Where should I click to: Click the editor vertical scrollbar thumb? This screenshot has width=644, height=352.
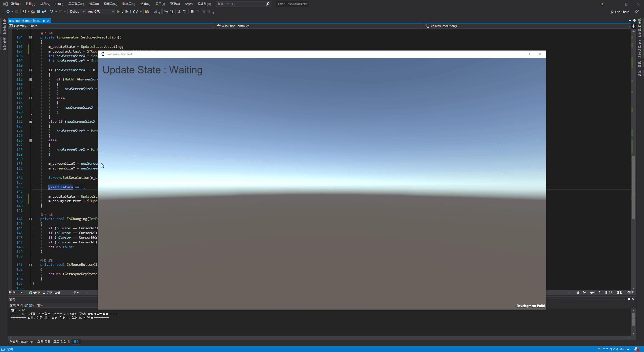[633, 187]
